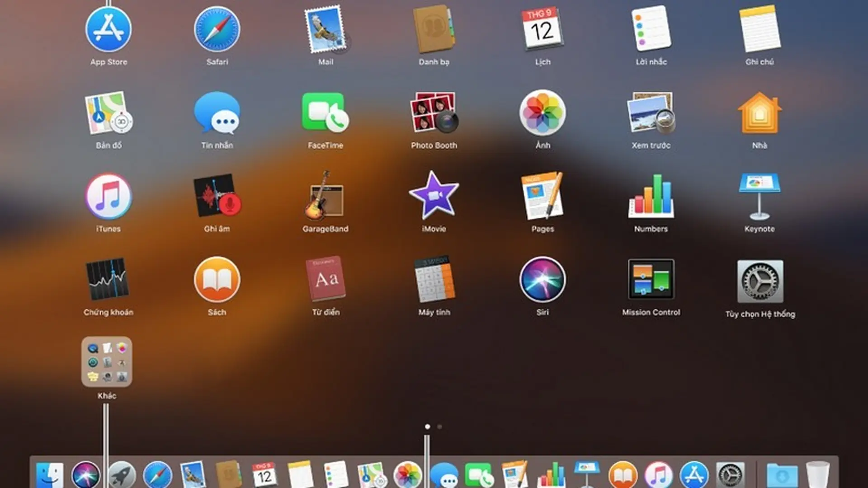Click Photos icon in the Dock
This screenshot has width=868, height=488.
pyautogui.click(x=408, y=475)
